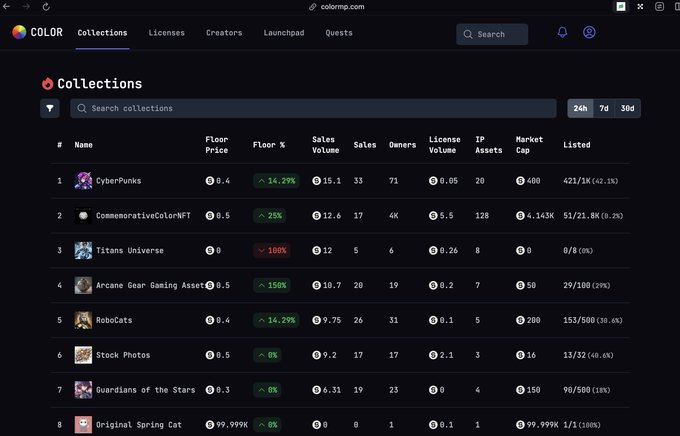Open the Licenses tab

(166, 33)
